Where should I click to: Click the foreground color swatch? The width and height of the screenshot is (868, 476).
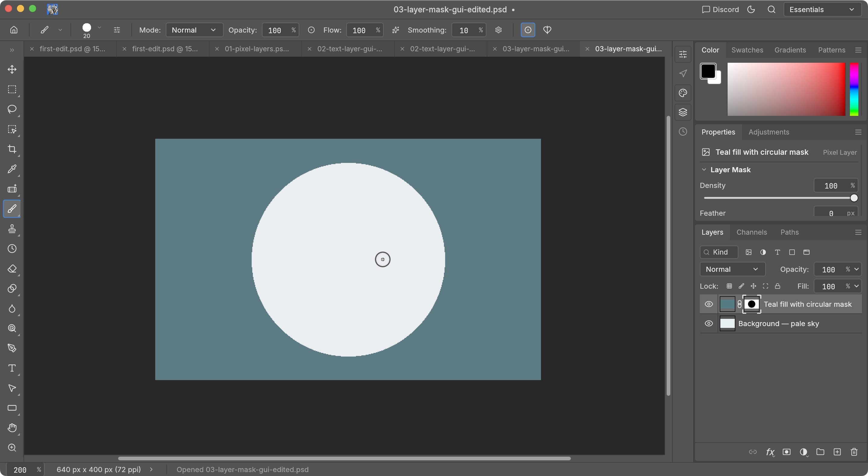[708, 71]
